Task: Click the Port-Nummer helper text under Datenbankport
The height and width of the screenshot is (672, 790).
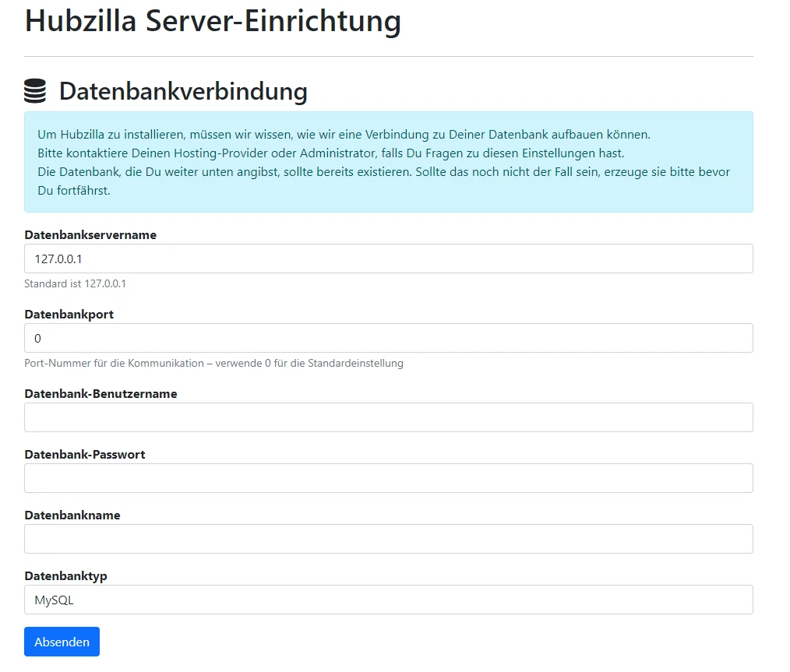Action: click(x=213, y=363)
